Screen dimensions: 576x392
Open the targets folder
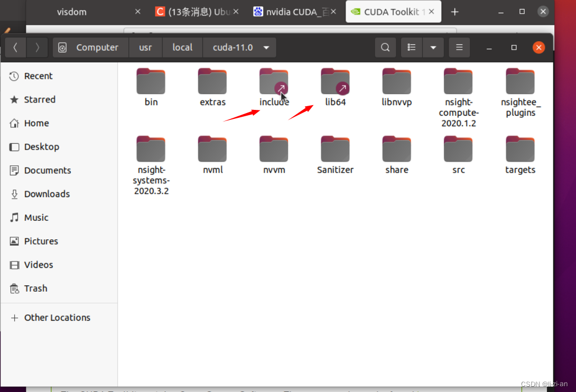pyautogui.click(x=520, y=155)
